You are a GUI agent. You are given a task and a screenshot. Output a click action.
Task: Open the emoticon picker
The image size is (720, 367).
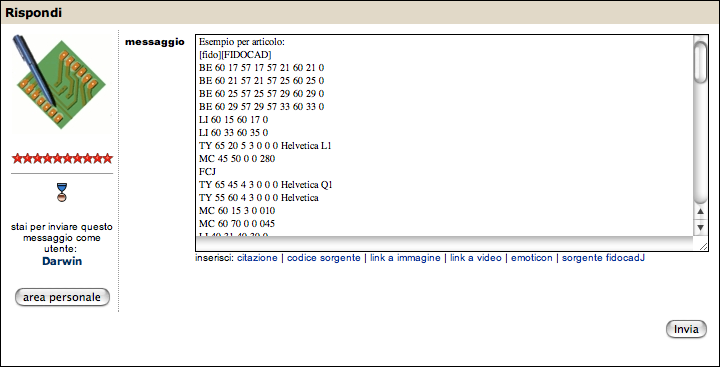pyautogui.click(x=532, y=258)
